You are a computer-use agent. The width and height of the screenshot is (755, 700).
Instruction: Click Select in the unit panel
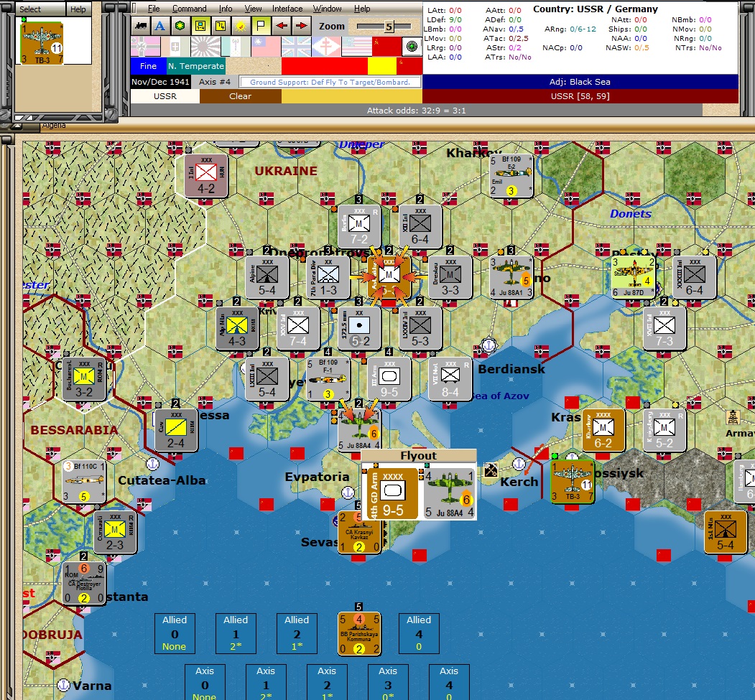[x=30, y=9]
